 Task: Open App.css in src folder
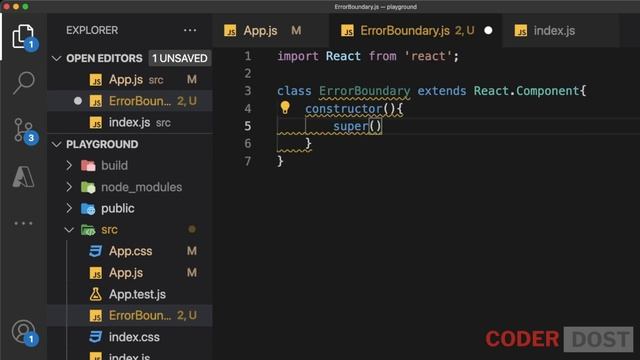[130, 251]
